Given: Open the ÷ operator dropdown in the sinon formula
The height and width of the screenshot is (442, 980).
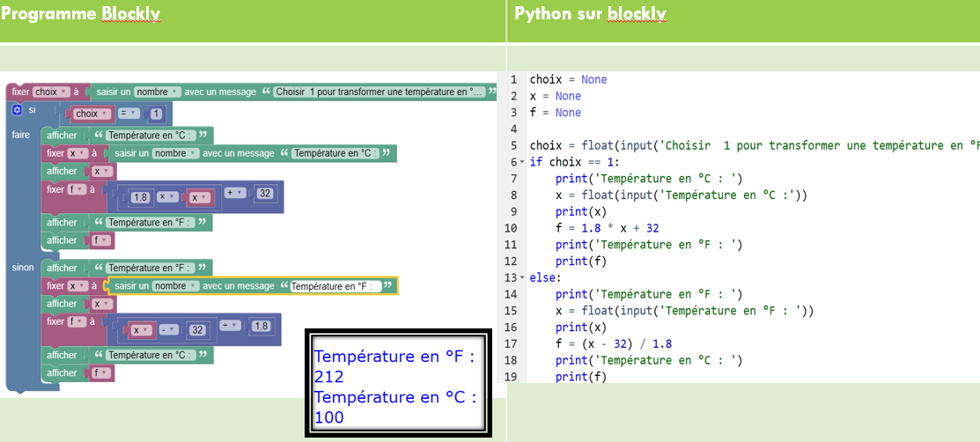Looking at the screenshot, I should 232,326.
